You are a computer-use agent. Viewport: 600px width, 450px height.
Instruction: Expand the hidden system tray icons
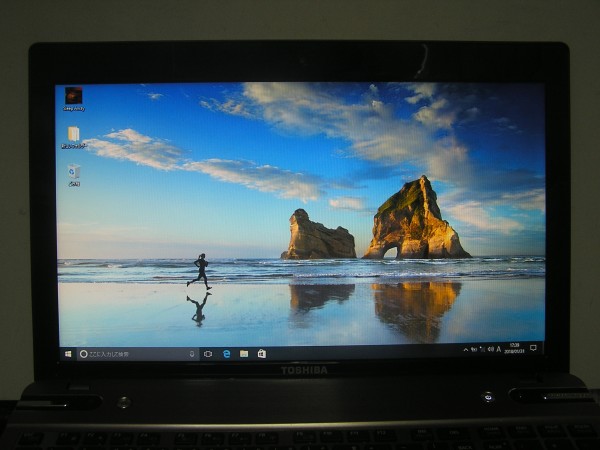coord(466,350)
